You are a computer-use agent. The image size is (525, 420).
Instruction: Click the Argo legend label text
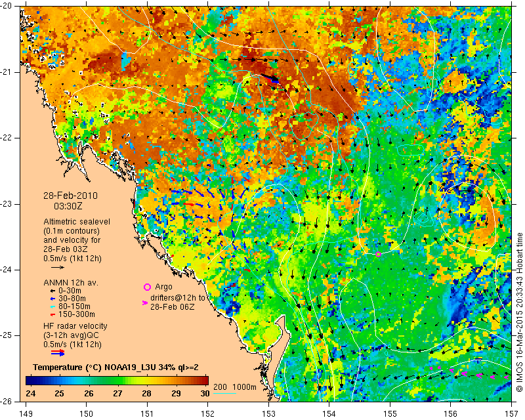[163, 287]
